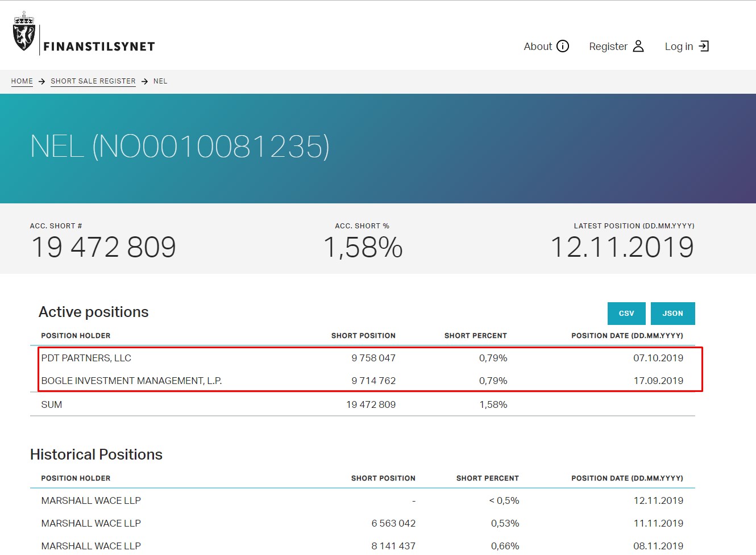Click MARSHALL WACE LLP dated 11.11.2019
Viewport: 756px width, 555px height.
tap(91, 523)
